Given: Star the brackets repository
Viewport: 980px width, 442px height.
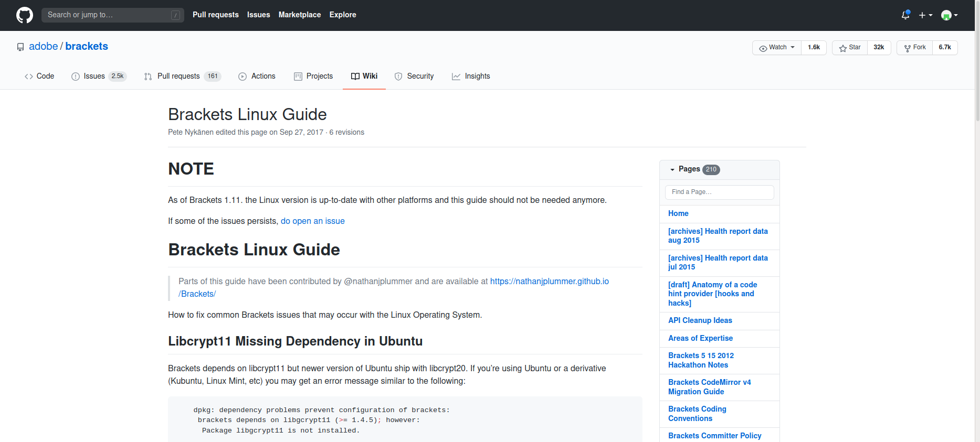Looking at the screenshot, I should [850, 48].
